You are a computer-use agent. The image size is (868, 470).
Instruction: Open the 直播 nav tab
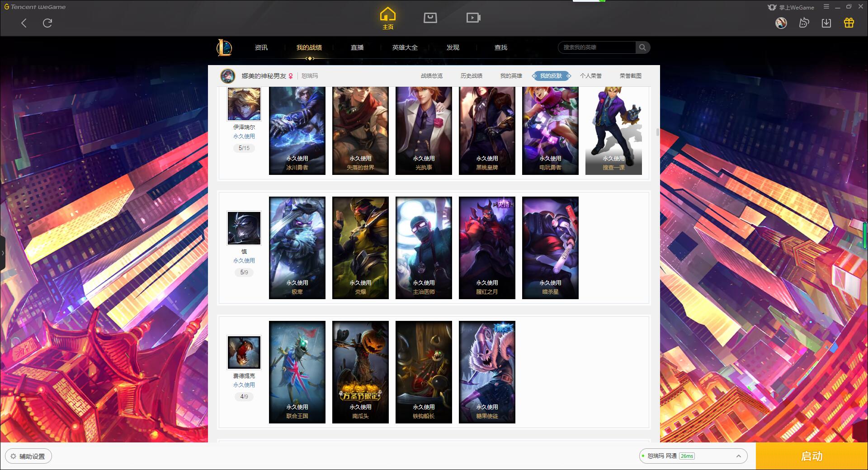357,47
